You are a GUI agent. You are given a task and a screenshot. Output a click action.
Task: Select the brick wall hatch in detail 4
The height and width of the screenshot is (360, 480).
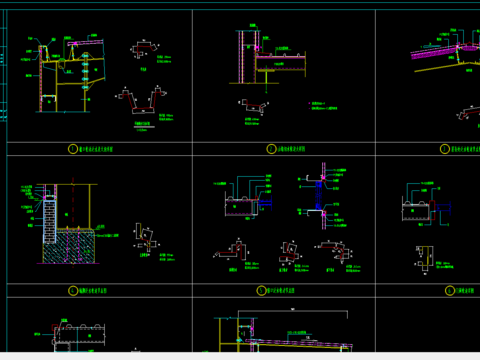pos(49,222)
